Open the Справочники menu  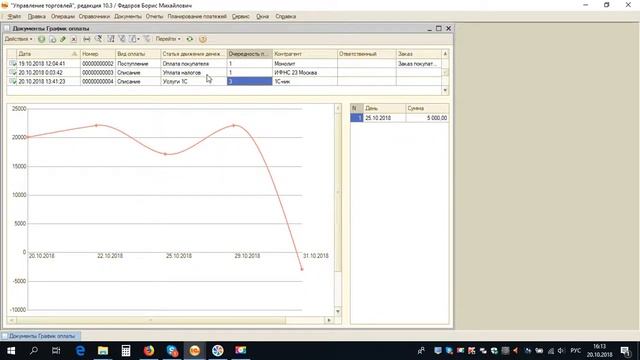coord(94,16)
